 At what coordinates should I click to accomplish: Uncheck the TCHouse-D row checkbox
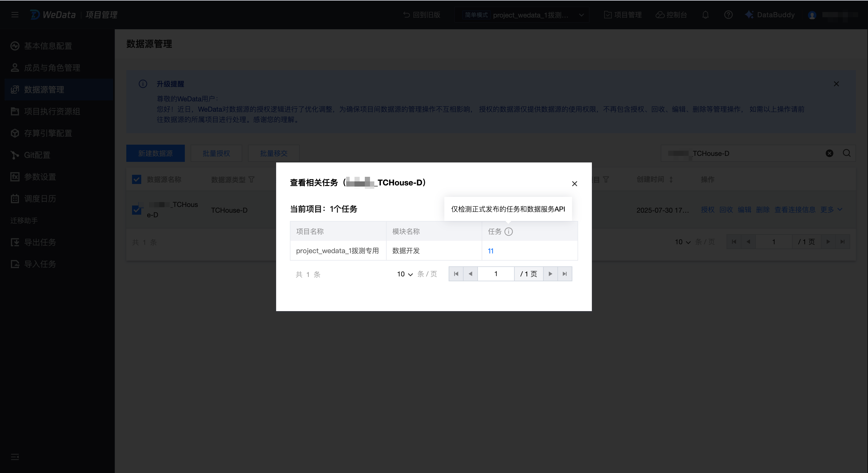point(136,210)
